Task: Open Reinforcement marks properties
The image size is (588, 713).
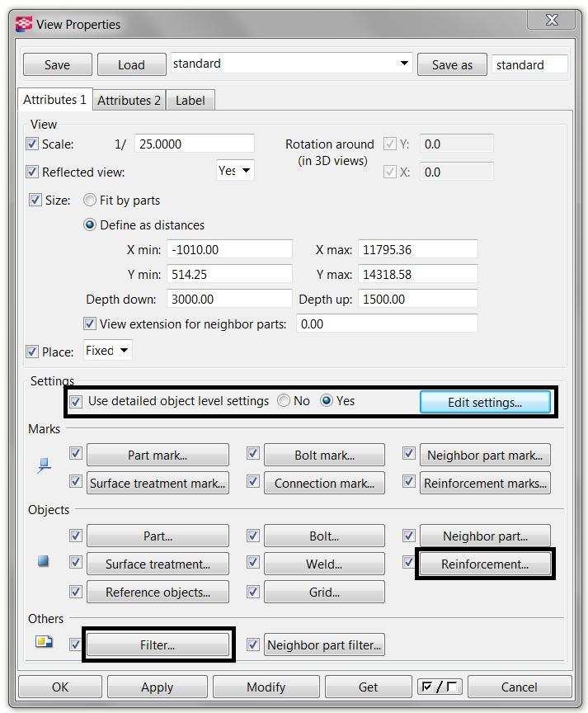Action: [485, 483]
